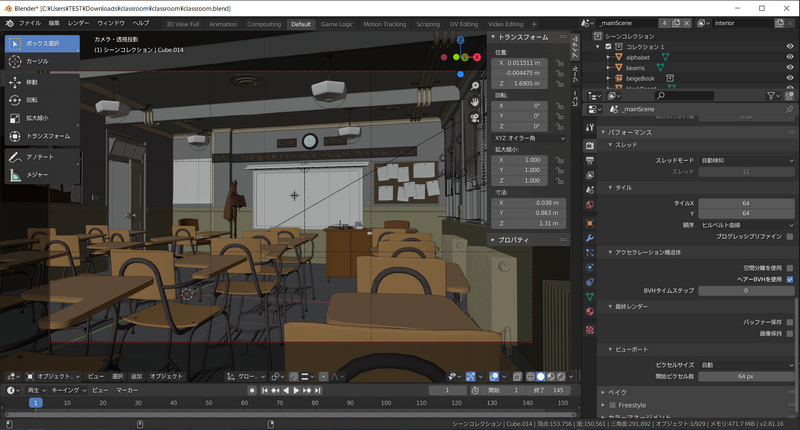Click the Tile X value field

747,202
